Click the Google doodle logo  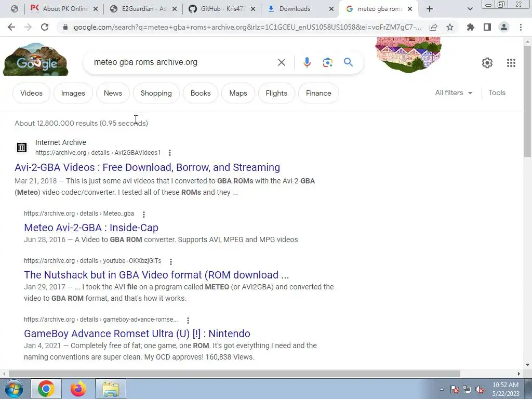pyautogui.click(x=36, y=59)
